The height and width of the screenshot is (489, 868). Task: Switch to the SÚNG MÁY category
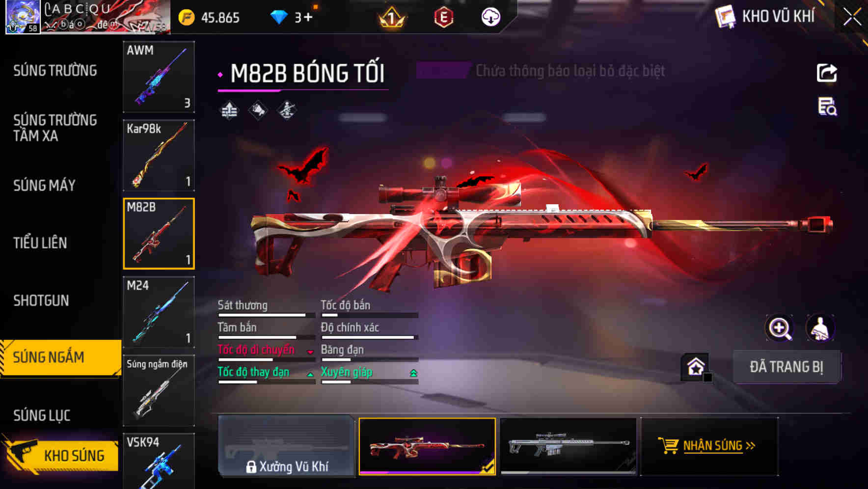click(44, 185)
